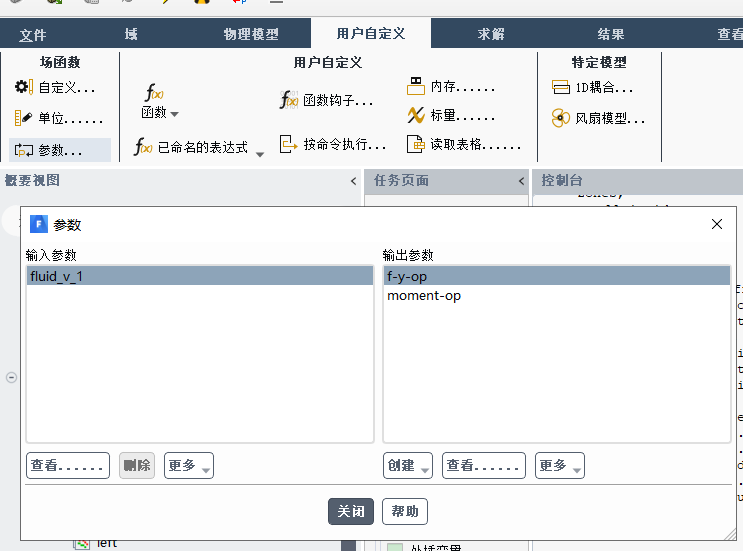Image resolution: width=743 pixels, height=551 pixels.
Task: Select moment-op in output parameters list
Action: 424,296
